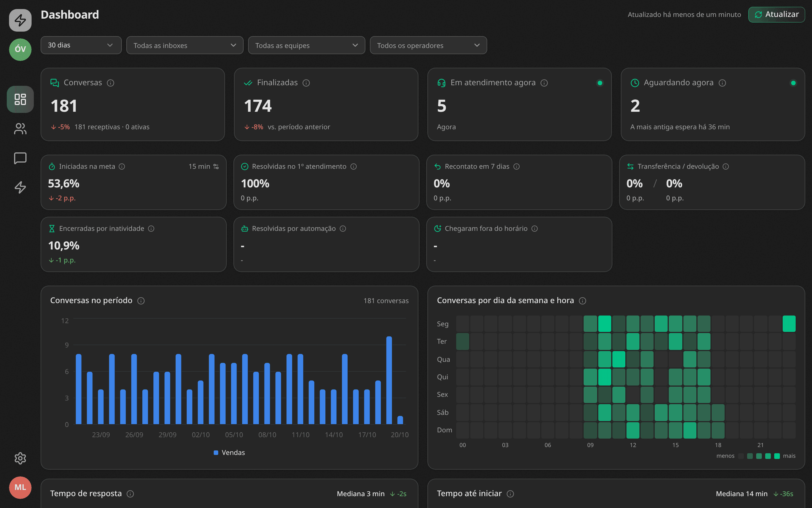Image resolution: width=812 pixels, height=508 pixels.
Task: Click 'Mediana 3 min' response time text
Action: [361, 494]
